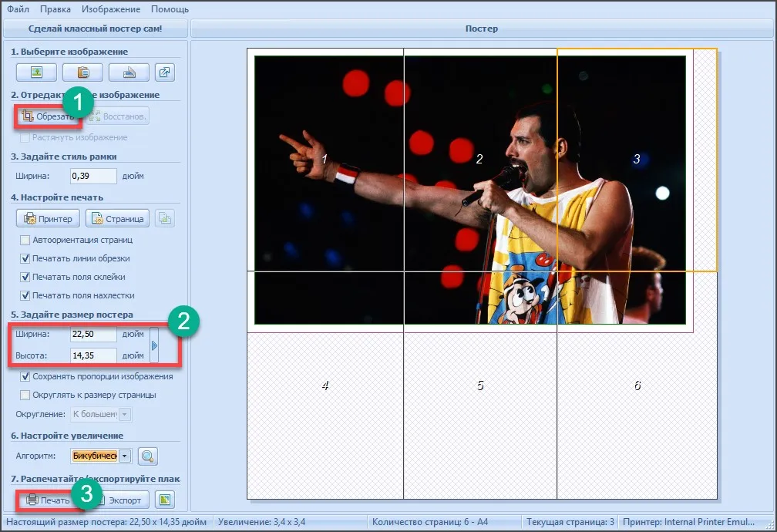
Task: Open the Изображение menu
Action: point(111,9)
